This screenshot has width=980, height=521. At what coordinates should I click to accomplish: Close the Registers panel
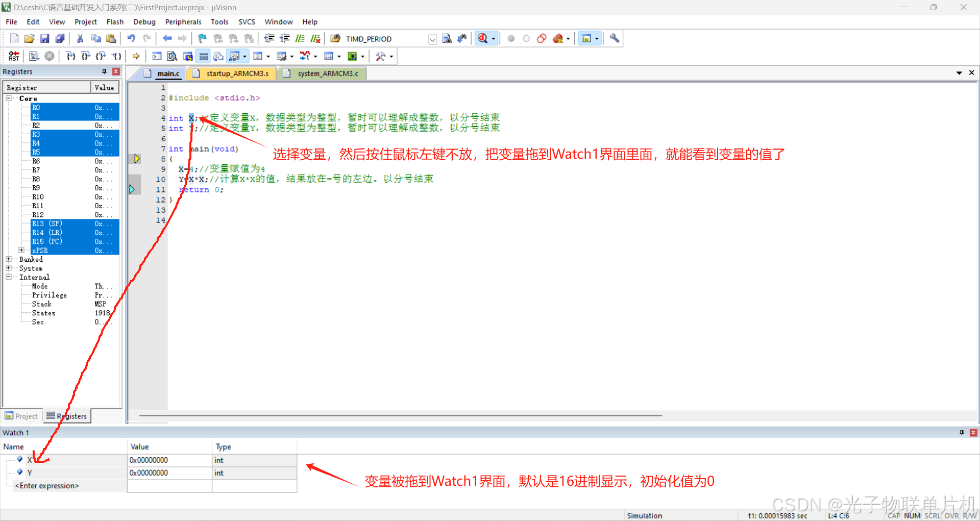(116, 72)
